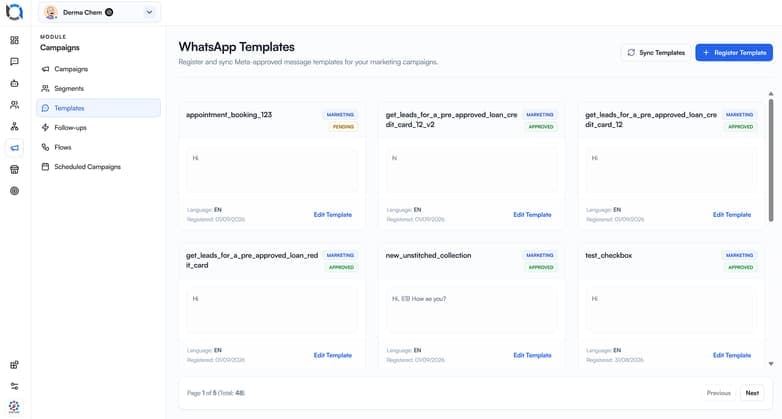The image size is (782, 419).
Task: Click the scrollbar up arrow in templates list
Action: pyautogui.click(x=771, y=94)
